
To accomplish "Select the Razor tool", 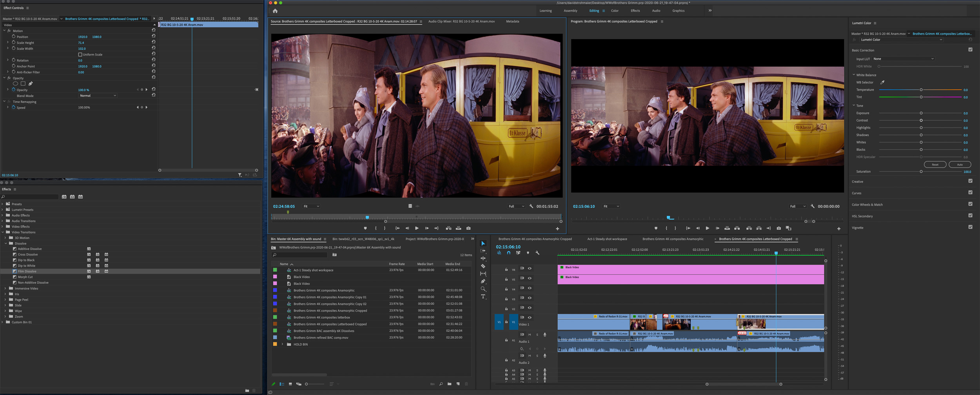I will (483, 266).
